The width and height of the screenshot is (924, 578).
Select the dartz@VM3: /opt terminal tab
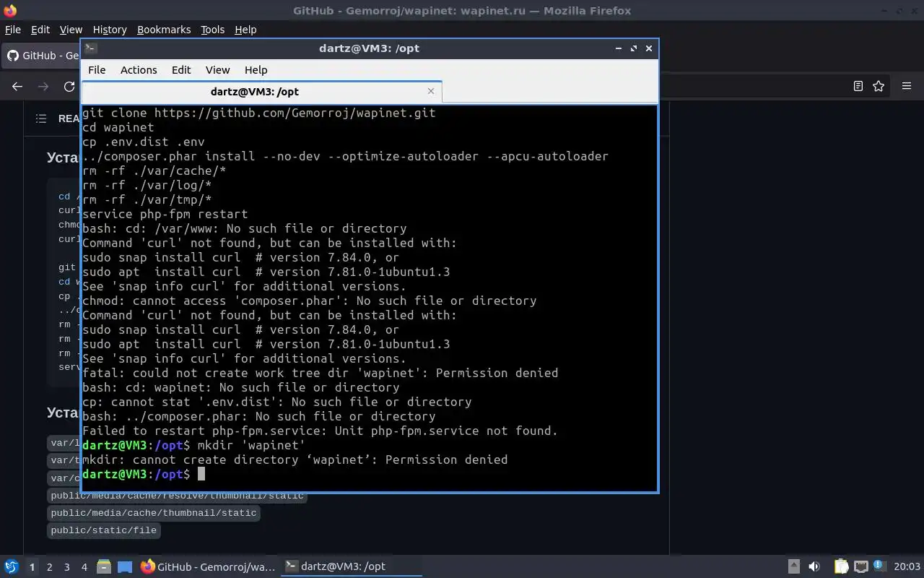point(261,92)
